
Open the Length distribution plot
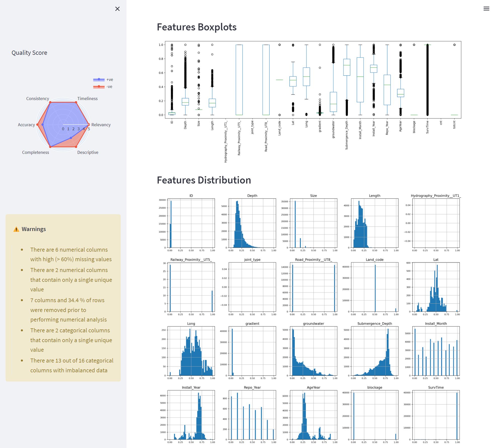tap(375, 223)
